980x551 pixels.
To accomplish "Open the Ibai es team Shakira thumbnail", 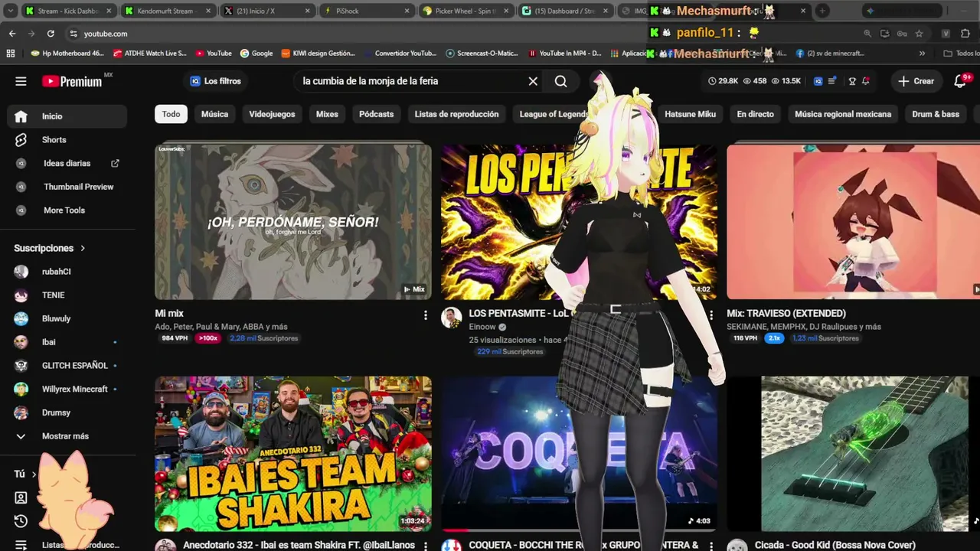I will [293, 454].
